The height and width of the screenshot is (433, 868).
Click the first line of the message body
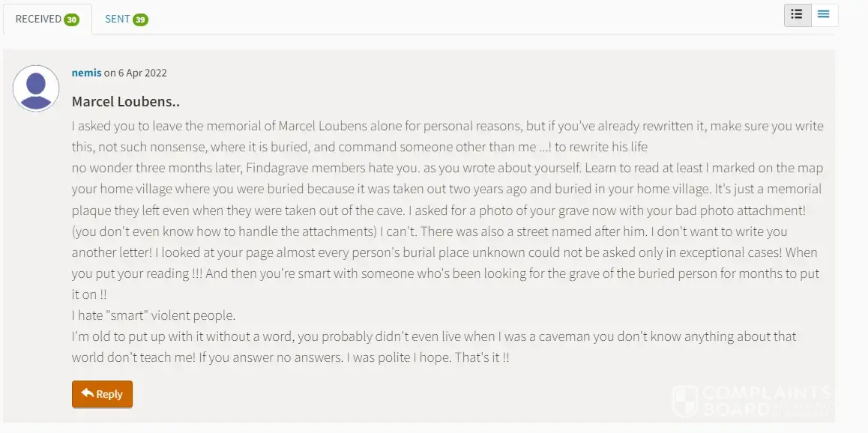(x=447, y=126)
